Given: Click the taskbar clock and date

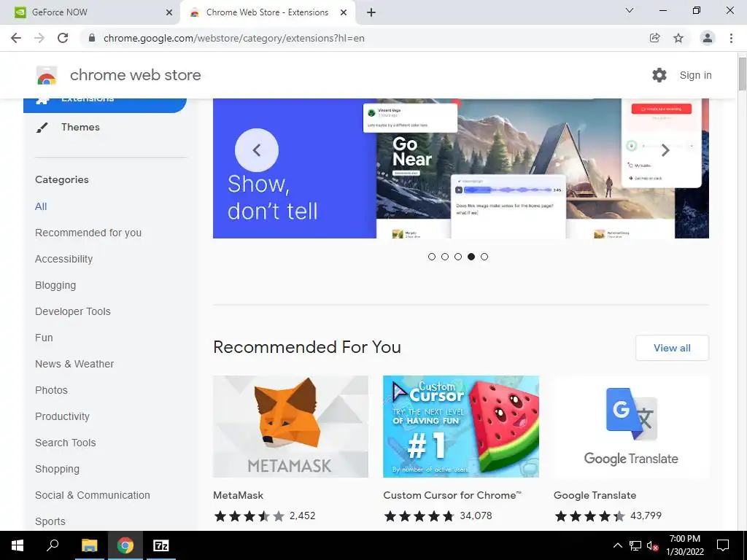Looking at the screenshot, I should click(684, 545).
